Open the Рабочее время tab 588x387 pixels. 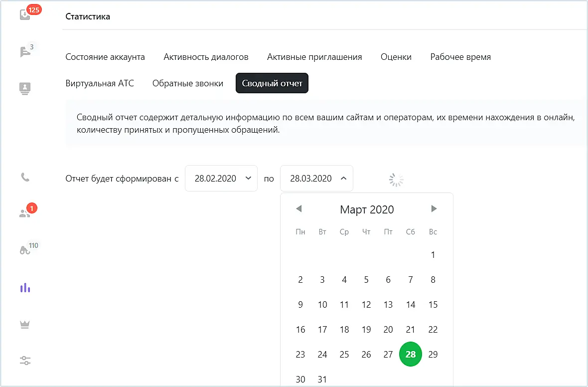(460, 57)
